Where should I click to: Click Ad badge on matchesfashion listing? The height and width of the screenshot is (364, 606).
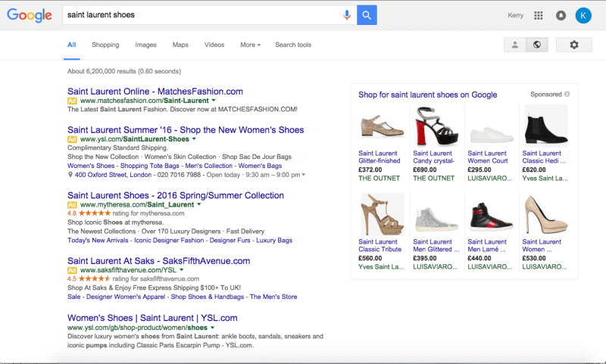tap(72, 101)
